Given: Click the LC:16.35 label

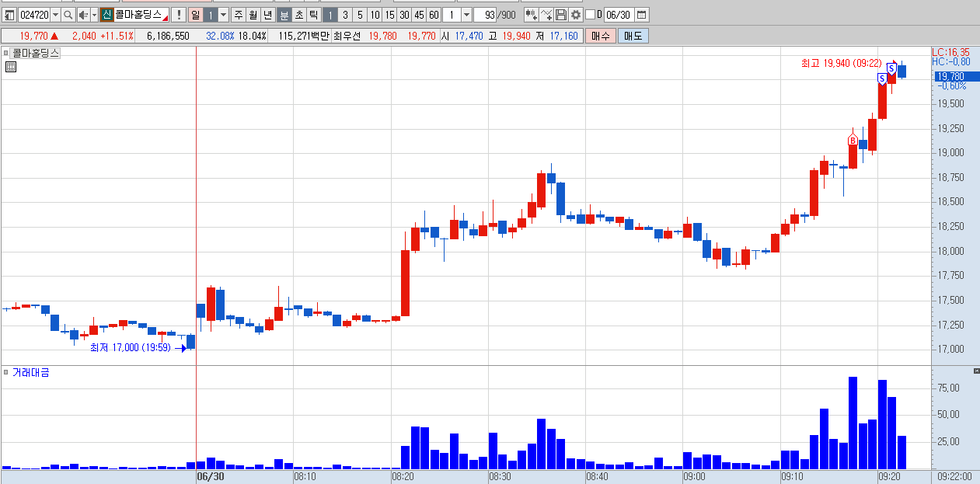Looking at the screenshot, I should tap(950, 52).
